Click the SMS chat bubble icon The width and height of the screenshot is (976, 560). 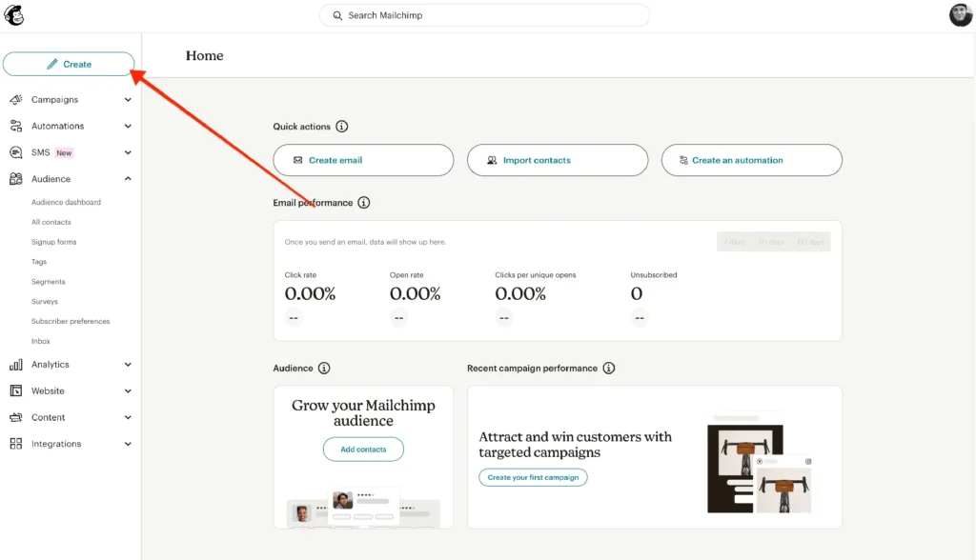tap(17, 152)
